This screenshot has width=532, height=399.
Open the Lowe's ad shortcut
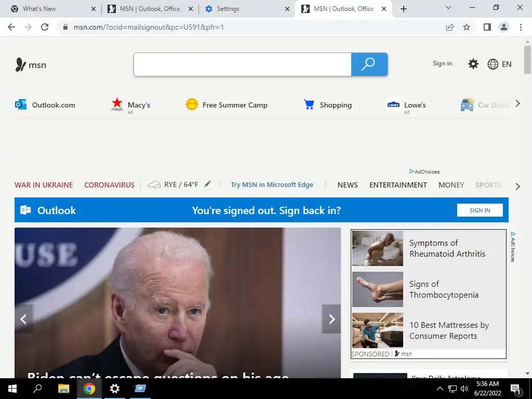point(406,105)
